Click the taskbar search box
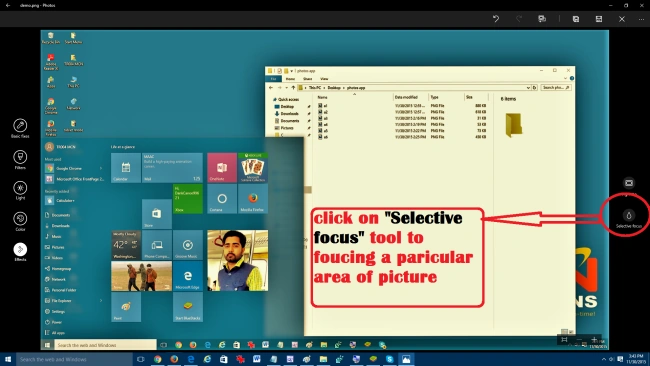 click(74, 359)
